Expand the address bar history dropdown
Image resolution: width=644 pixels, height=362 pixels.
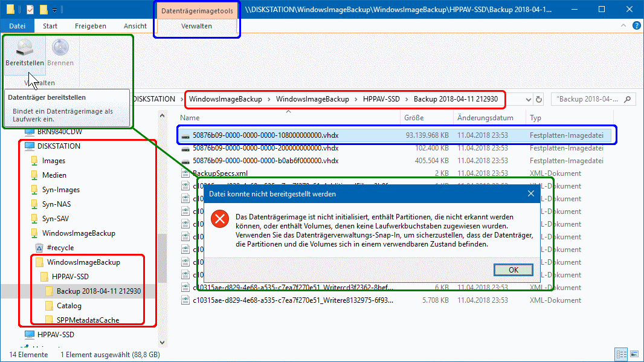[x=528, y=99]
